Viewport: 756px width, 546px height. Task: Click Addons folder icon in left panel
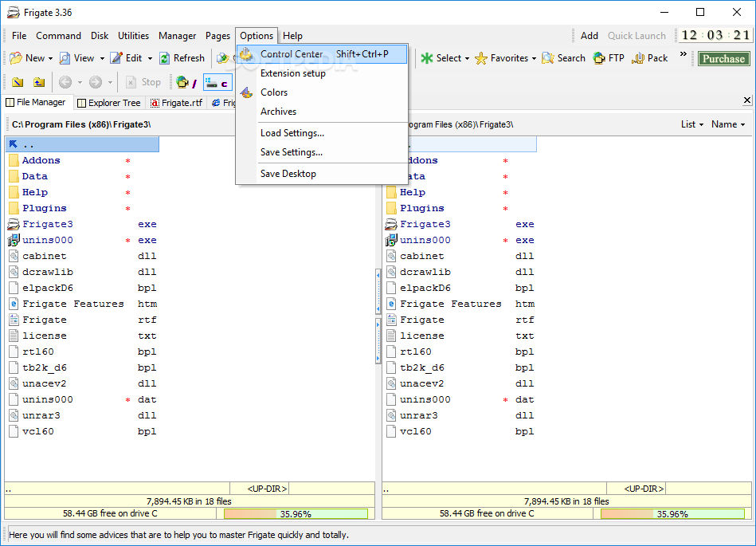14,160
